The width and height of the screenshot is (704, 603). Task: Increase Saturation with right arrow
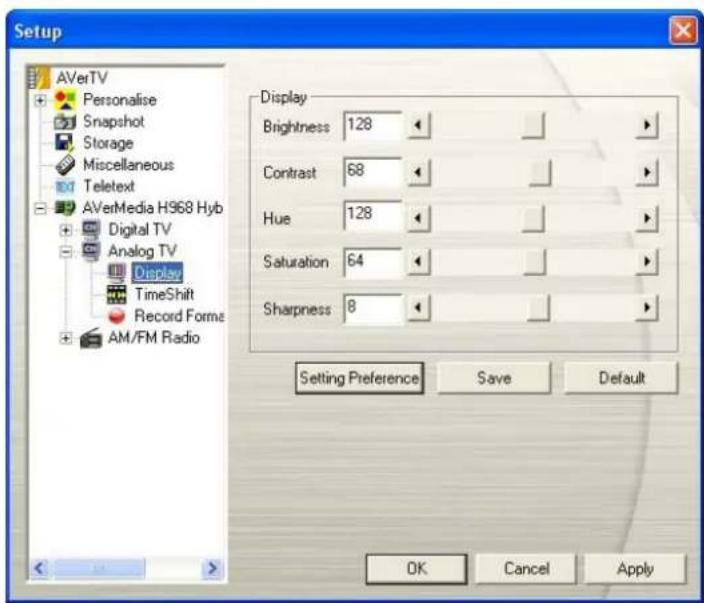point(647,262)
